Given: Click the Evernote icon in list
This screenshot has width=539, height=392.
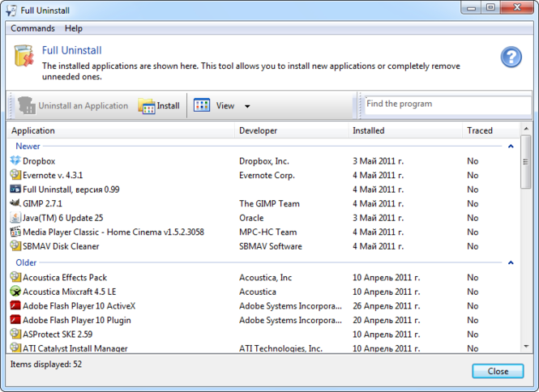Looking at the screenshot, I should (15, 175).
